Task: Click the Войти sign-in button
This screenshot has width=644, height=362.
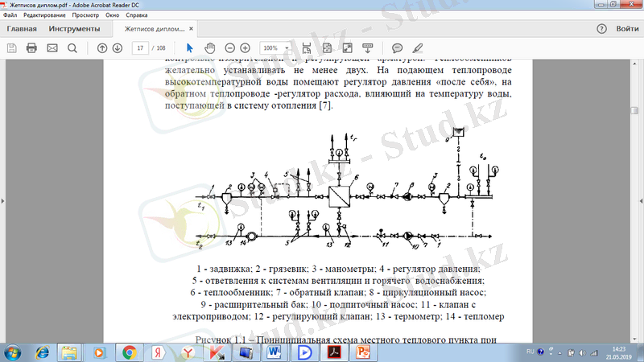Action: (x=627, y=29)
